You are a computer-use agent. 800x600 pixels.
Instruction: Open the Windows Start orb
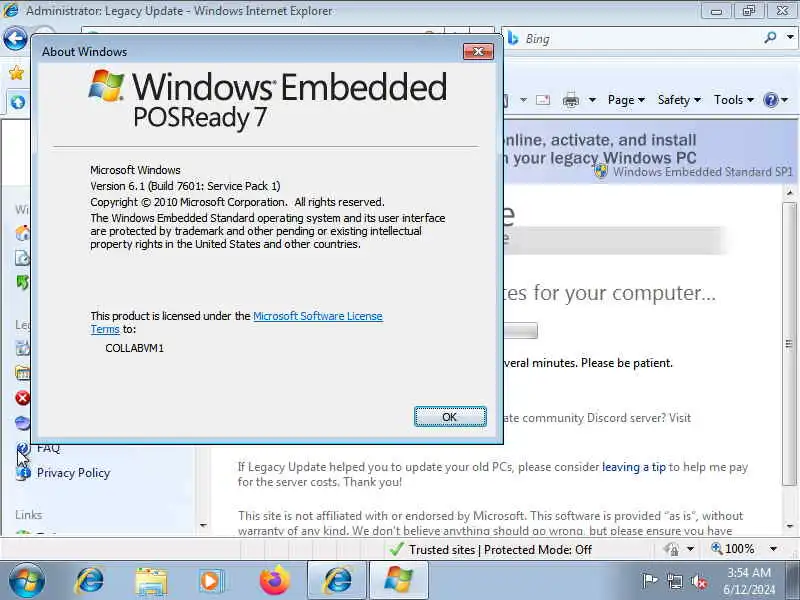tap(27, 581)
